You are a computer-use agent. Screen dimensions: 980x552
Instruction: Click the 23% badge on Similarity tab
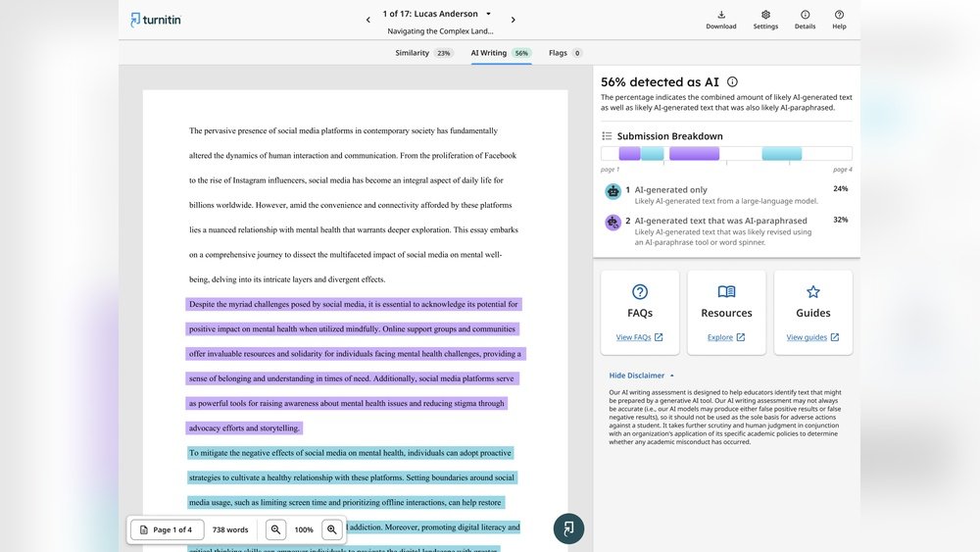444,53
